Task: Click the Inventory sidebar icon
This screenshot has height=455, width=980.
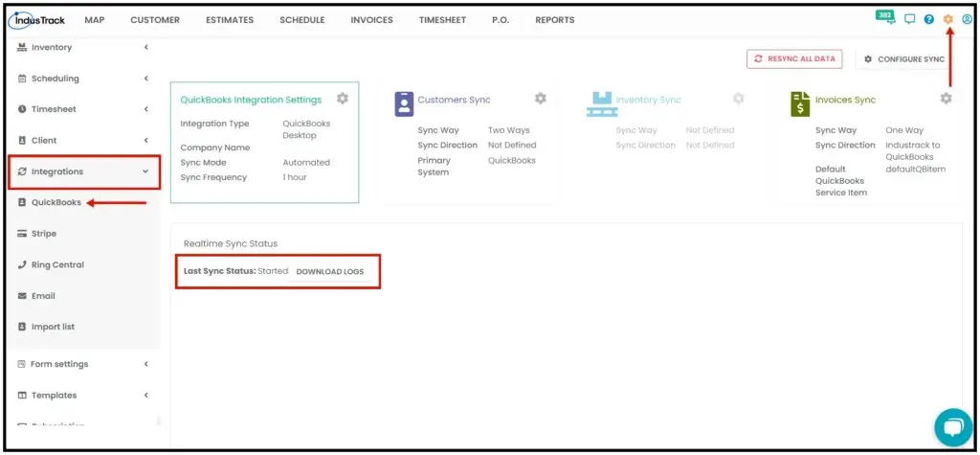Action: [22, 48]
